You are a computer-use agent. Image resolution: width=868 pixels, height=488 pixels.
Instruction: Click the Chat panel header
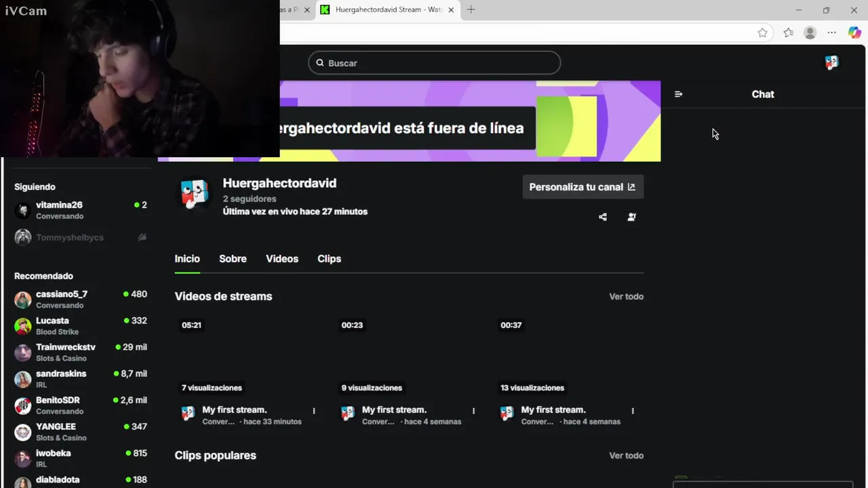coord(763,94)
